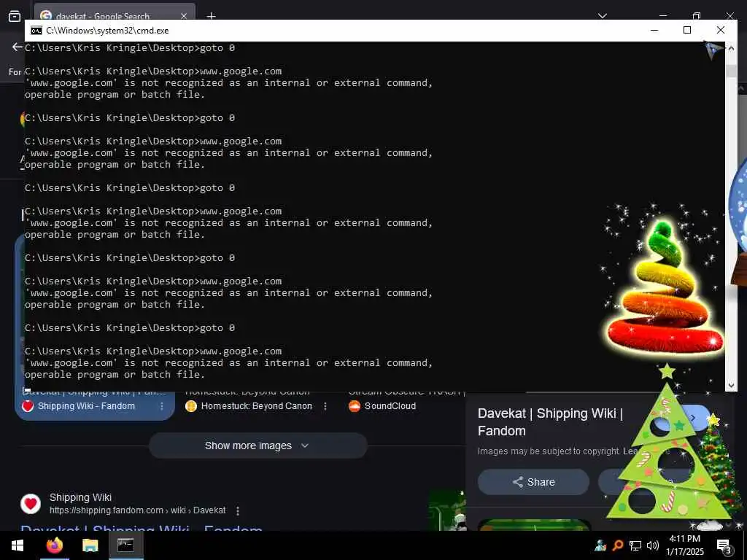Open the volume control in system tray

click(653, 545)
